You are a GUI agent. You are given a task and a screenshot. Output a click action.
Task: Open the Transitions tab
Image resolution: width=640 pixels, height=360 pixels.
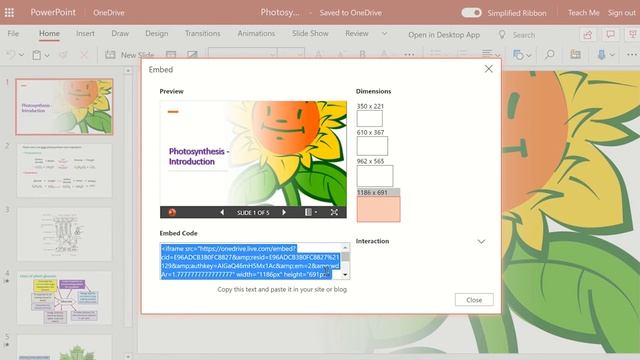pos(202,33)
